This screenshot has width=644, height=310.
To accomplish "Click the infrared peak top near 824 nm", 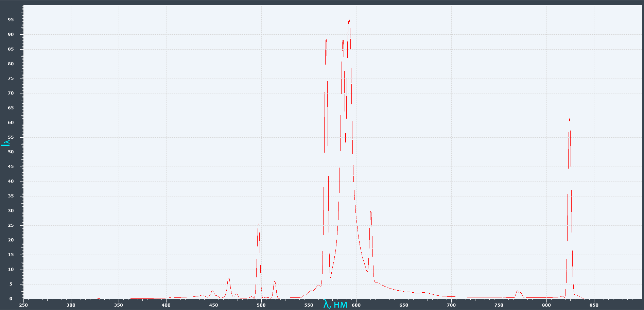I will pos(570,119).
